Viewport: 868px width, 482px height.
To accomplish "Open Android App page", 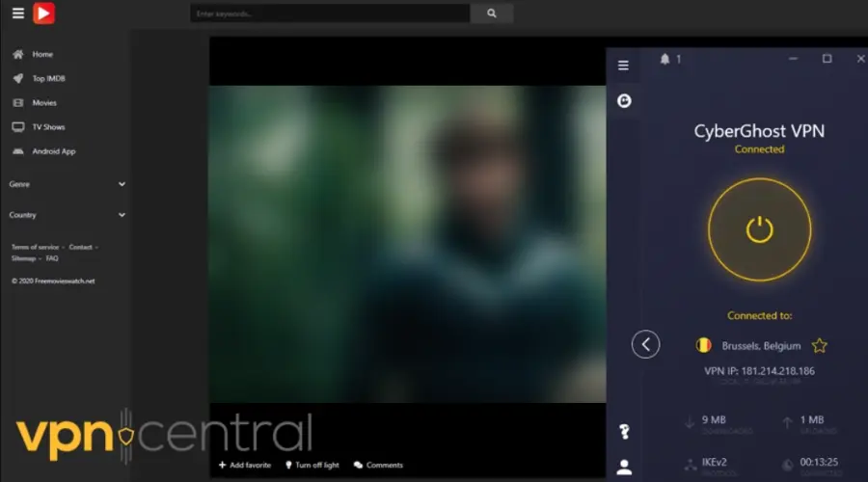I will (54, 151).
